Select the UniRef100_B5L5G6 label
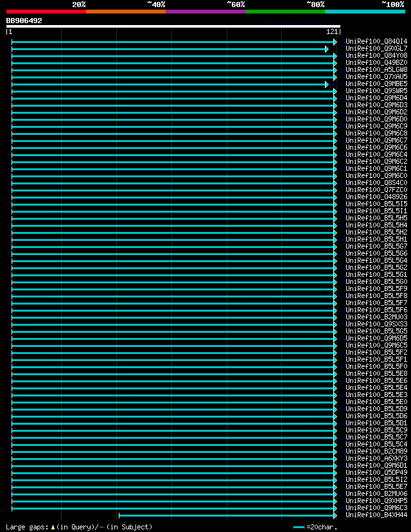411x532 pixels. (376, 253)
